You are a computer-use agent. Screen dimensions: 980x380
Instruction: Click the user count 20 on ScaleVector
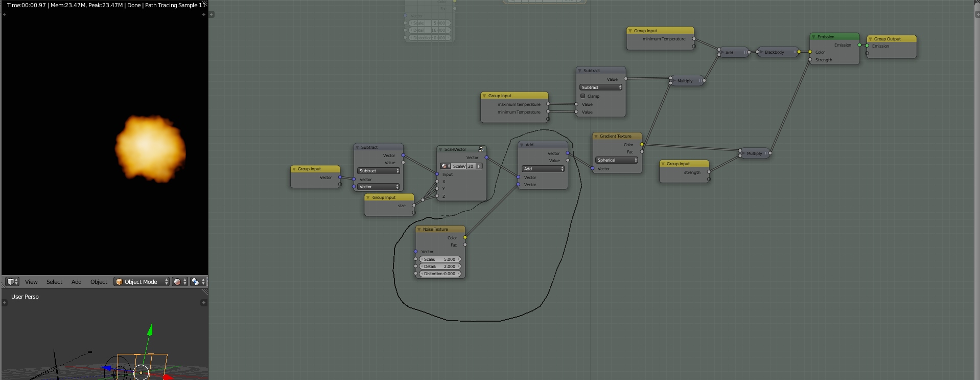tap(471, 166)
